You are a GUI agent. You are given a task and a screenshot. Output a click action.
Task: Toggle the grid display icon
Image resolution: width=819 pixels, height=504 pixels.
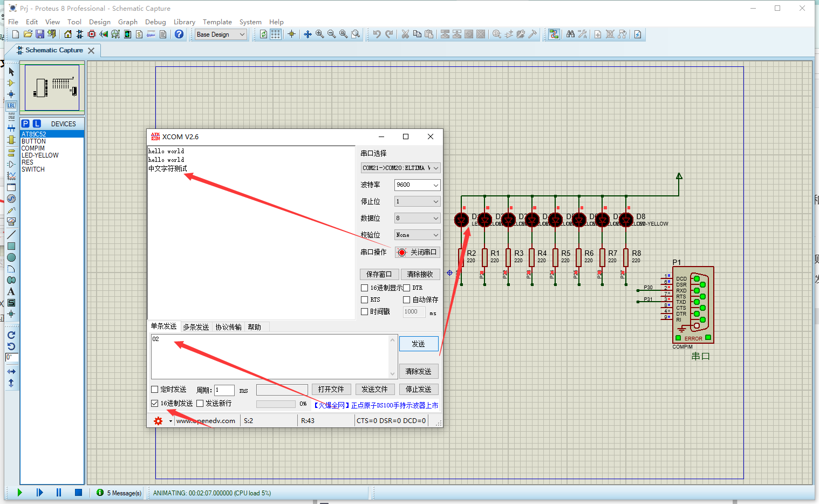click(276, 35)
